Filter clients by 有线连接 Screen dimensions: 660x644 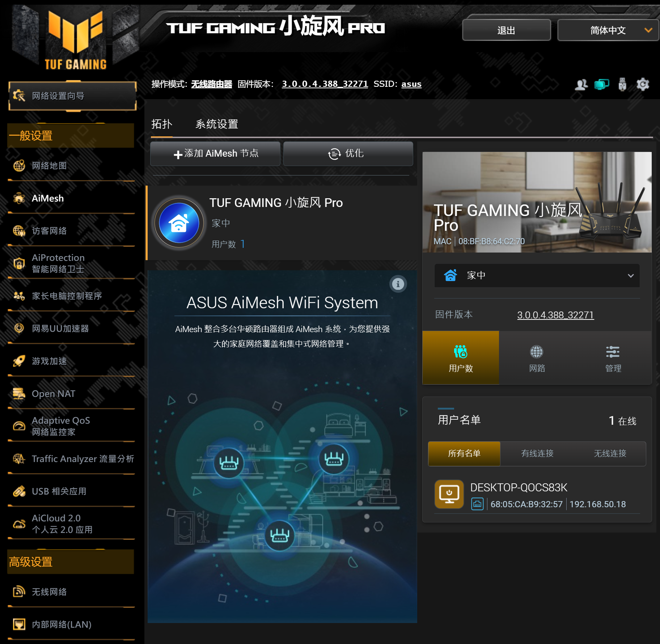(x=537, y=454)
